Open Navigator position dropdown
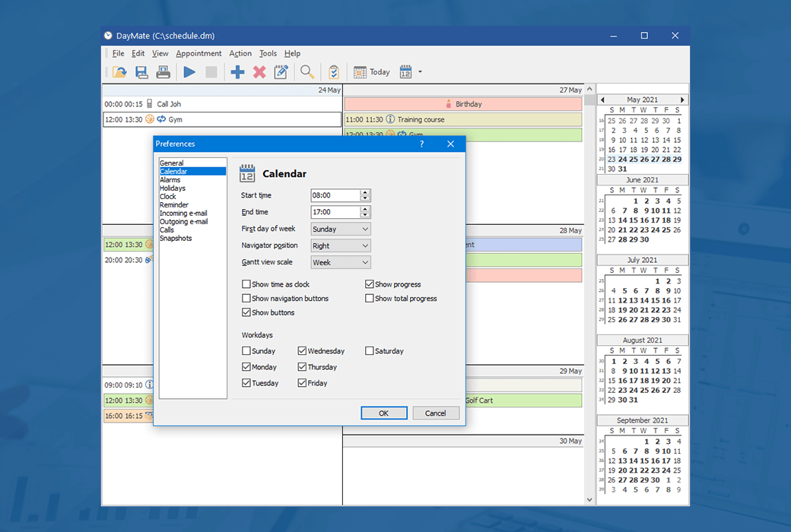Viewport: 791px width, 532px height. click(341, 245)
